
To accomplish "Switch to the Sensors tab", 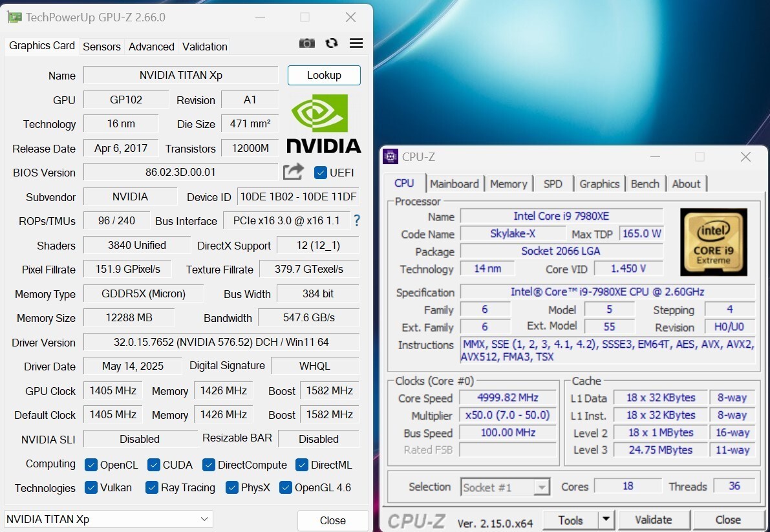I will click(x=102, y=47).
